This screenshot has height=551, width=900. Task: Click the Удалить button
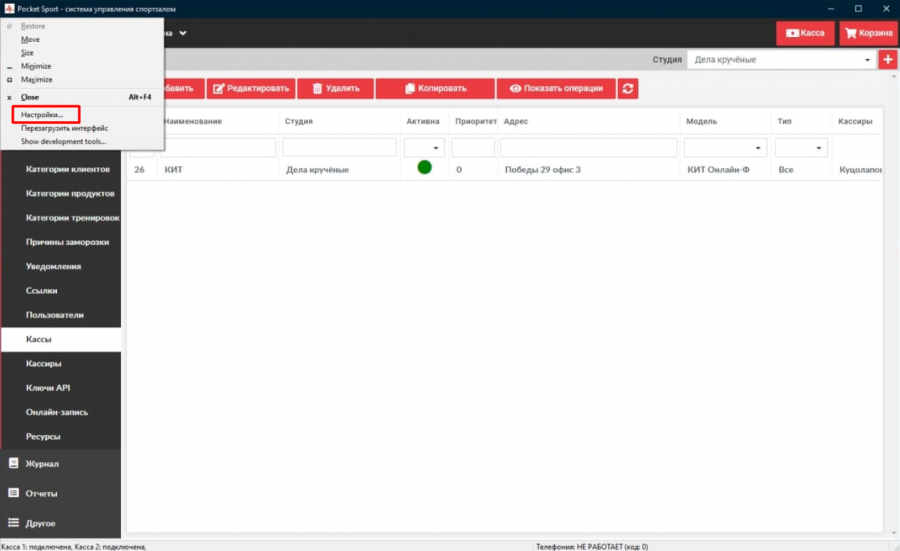335,88
